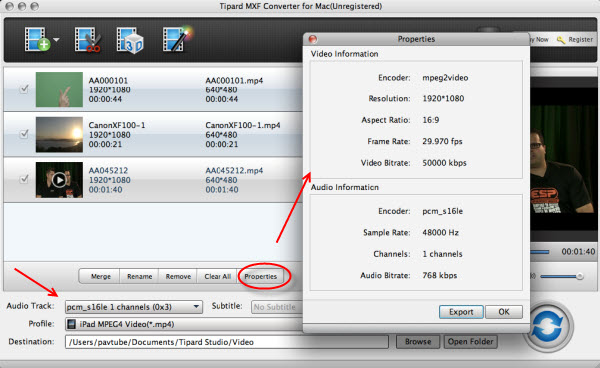
Task: Open the Clip scissors tool
Action: point(88,39)
